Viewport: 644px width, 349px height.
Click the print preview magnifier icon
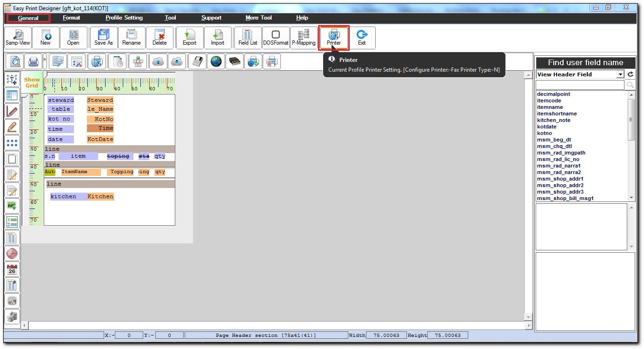coord(15,61)
